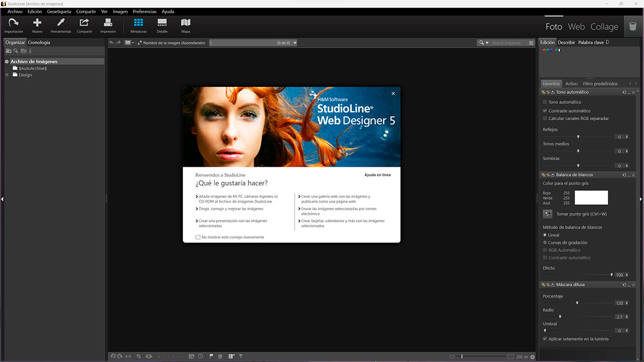The height and width of the screenshot is (362, 644).
Task: Click the navigate back arrow
Action: click(112, 43)
